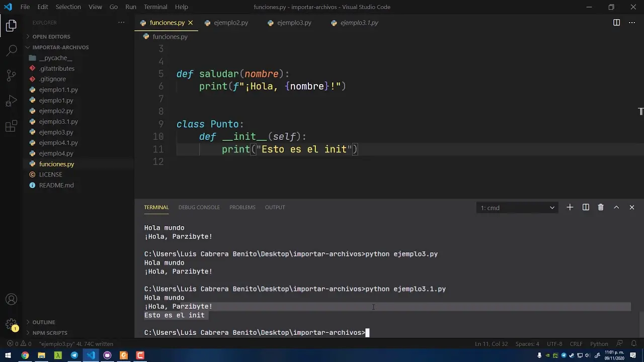Image resolution: width=644 pixels, height=362 pixels.
Task: Expand the OPEN EDITORS section
Action: tap(51, 37)
